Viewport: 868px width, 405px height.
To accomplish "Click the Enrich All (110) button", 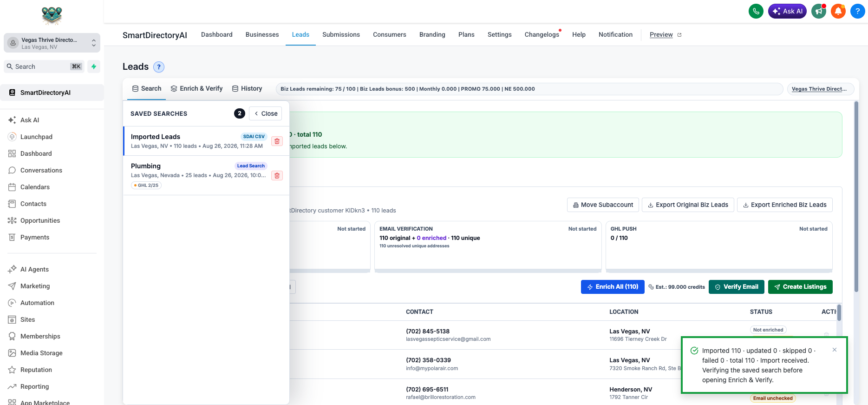I will pos(613,287).
